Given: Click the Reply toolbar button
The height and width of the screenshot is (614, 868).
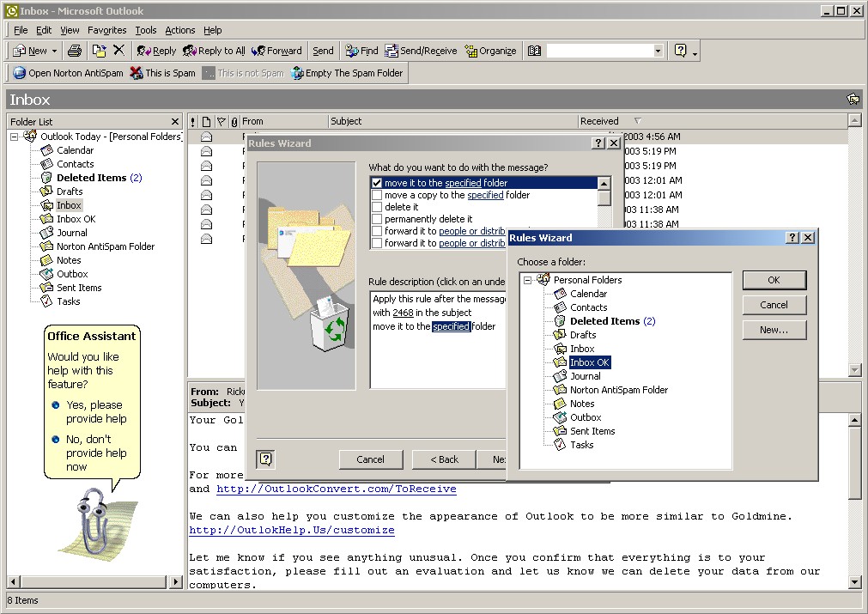Looking at the screenshot, I should pos(156,51).
